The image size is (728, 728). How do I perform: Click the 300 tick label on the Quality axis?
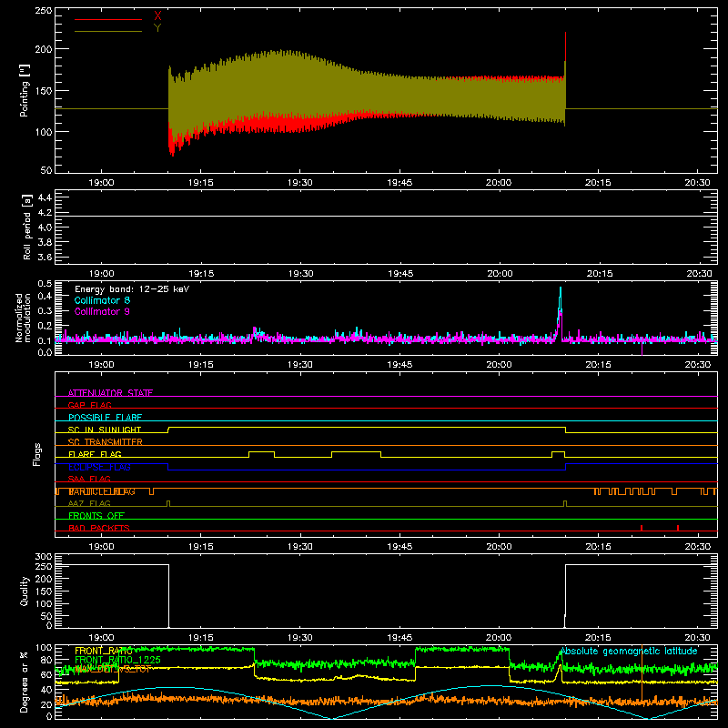point(44,557)
